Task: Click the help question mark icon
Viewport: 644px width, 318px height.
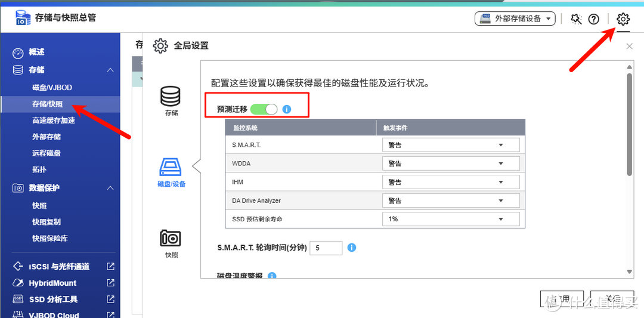Action: coord(593,19)
